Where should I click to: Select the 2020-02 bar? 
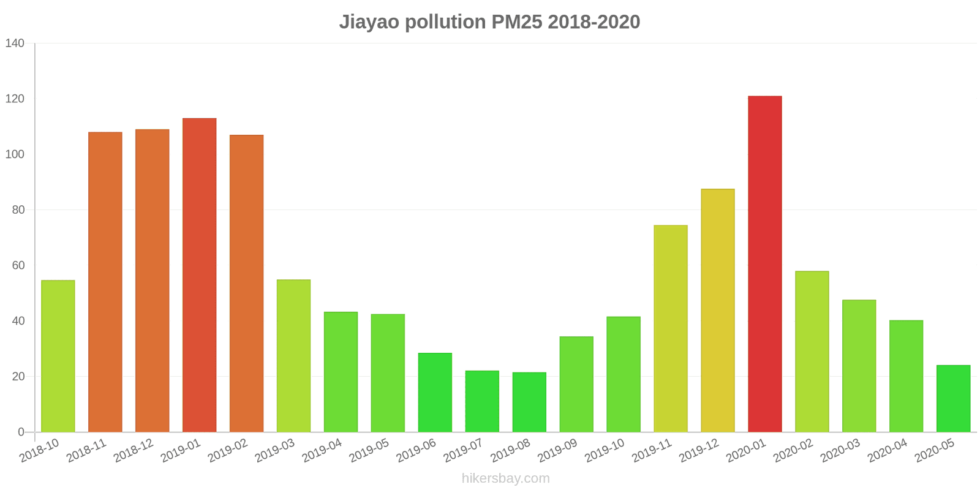click(x=812, y=352)
